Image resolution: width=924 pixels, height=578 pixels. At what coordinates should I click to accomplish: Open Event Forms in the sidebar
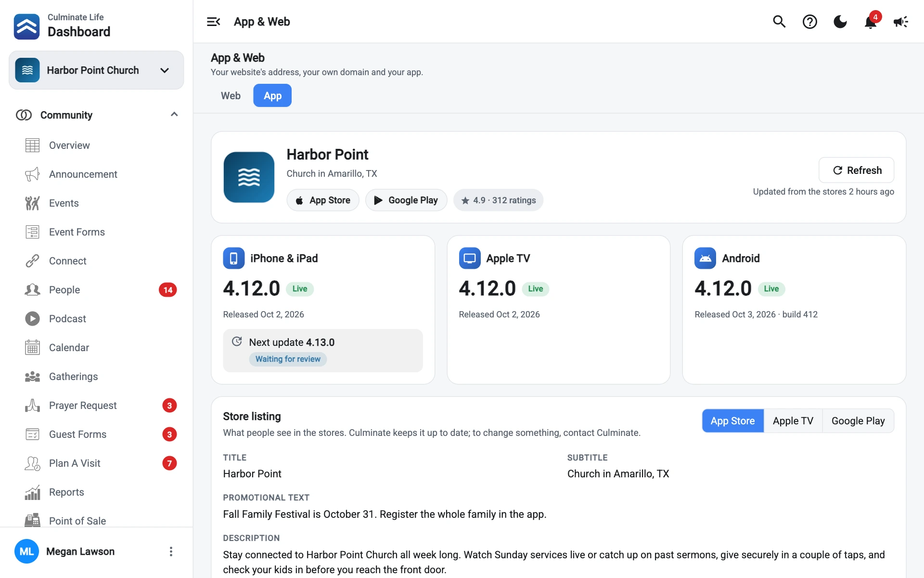pyautogui.click(x=96, y=232)
